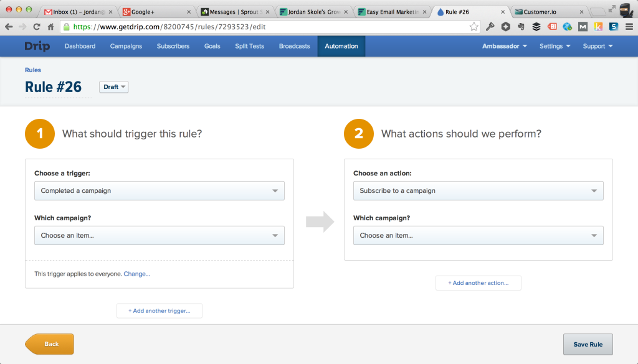Click the Drip logo
The height and width of the screenshot is (364, 638).
37,46
